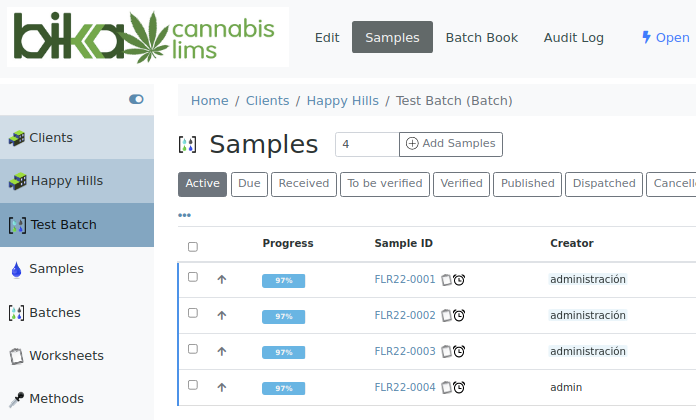Viewport: 696px width, 420px height.
Task: Toggle the sidebar collapse switch
Action: click(136, 99)
